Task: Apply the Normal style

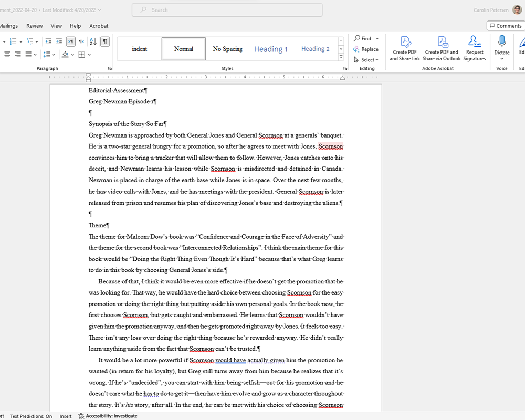Action: (183, 49)
